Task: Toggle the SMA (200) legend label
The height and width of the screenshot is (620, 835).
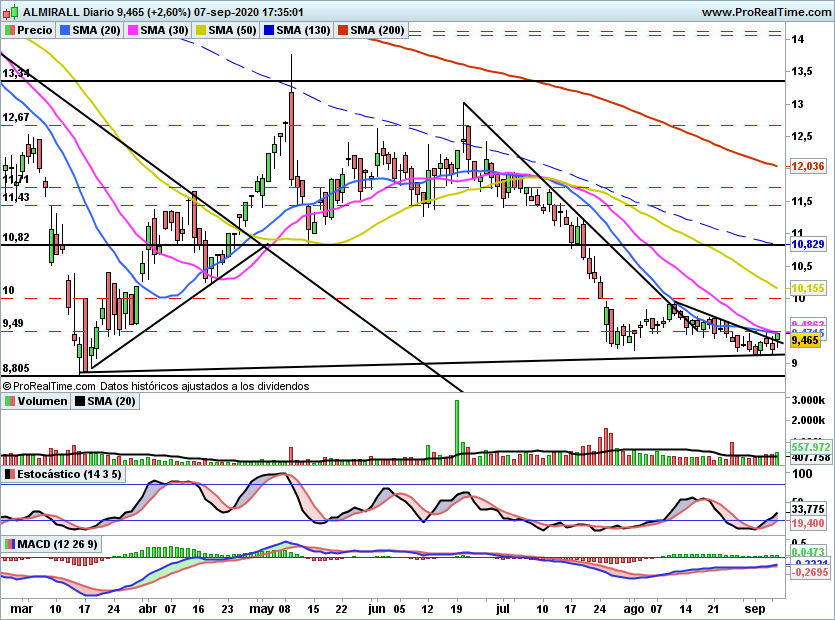Action: (x=378, y=31)
